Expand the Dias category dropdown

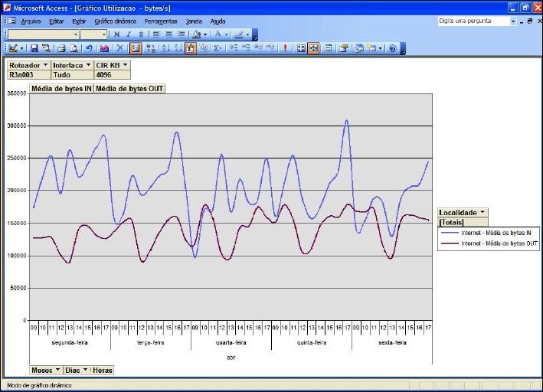pyautogui.click(x=85, y=370)
